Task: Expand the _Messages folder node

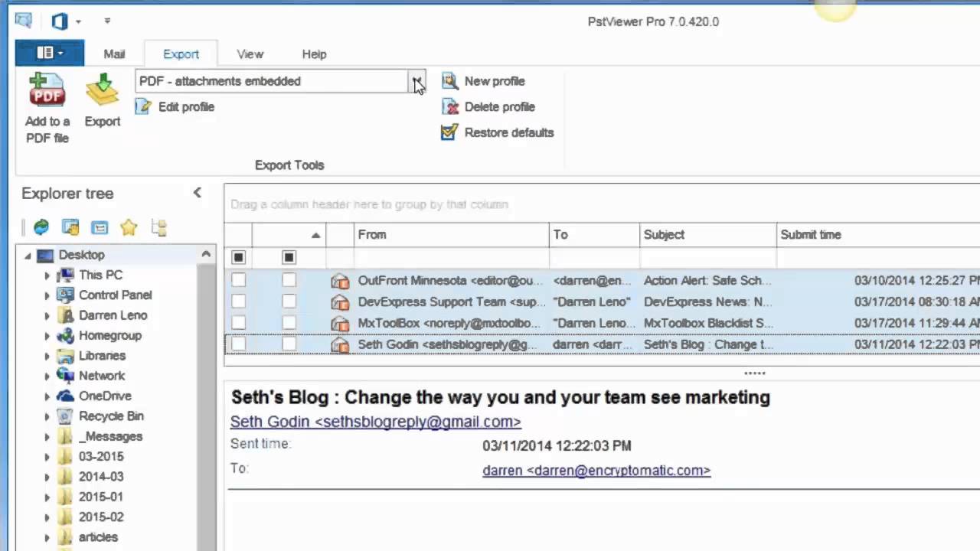Action: tap(47, 436)
